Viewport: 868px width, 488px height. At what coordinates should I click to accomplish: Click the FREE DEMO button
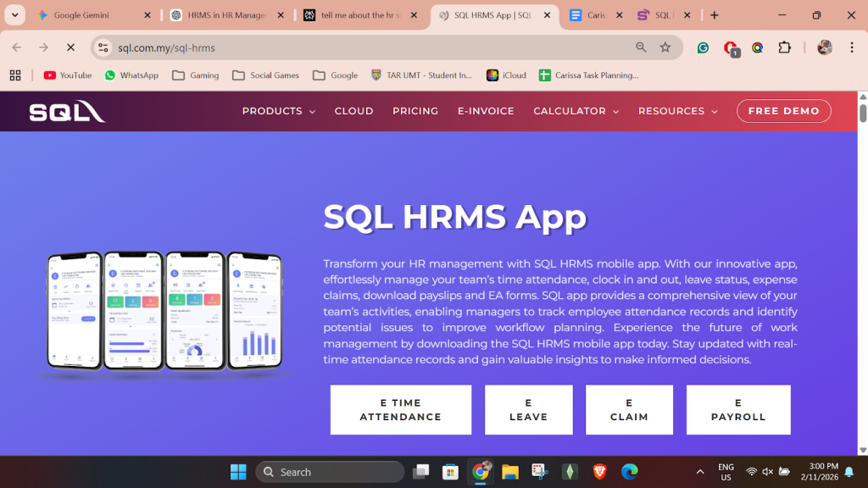pyautogui.click(x=783, y=111)
